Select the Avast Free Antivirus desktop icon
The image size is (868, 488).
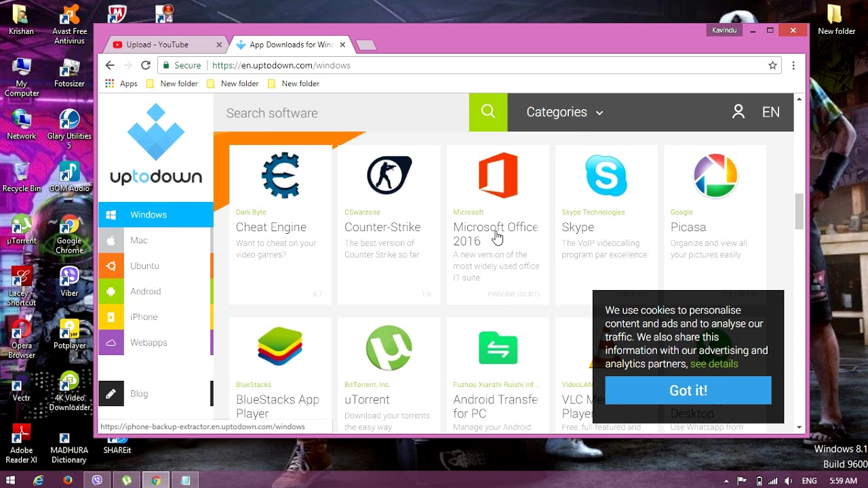click(x=69, y=25)
